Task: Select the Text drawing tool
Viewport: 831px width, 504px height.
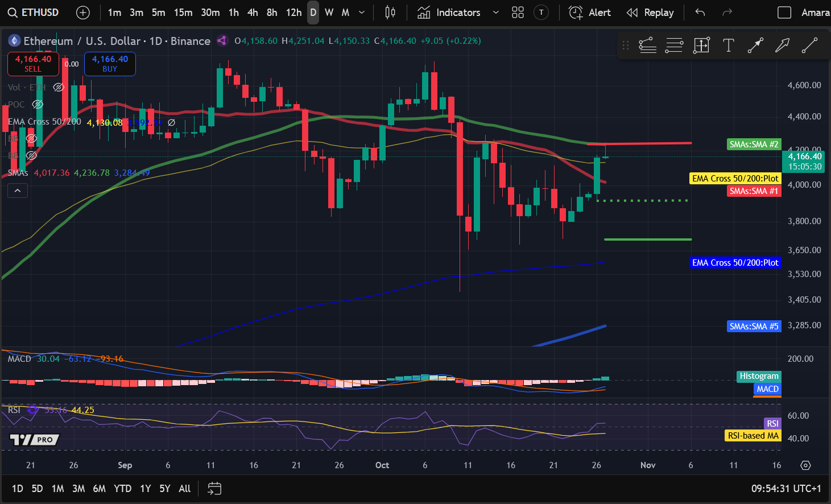Action: [x=729, y=45]
